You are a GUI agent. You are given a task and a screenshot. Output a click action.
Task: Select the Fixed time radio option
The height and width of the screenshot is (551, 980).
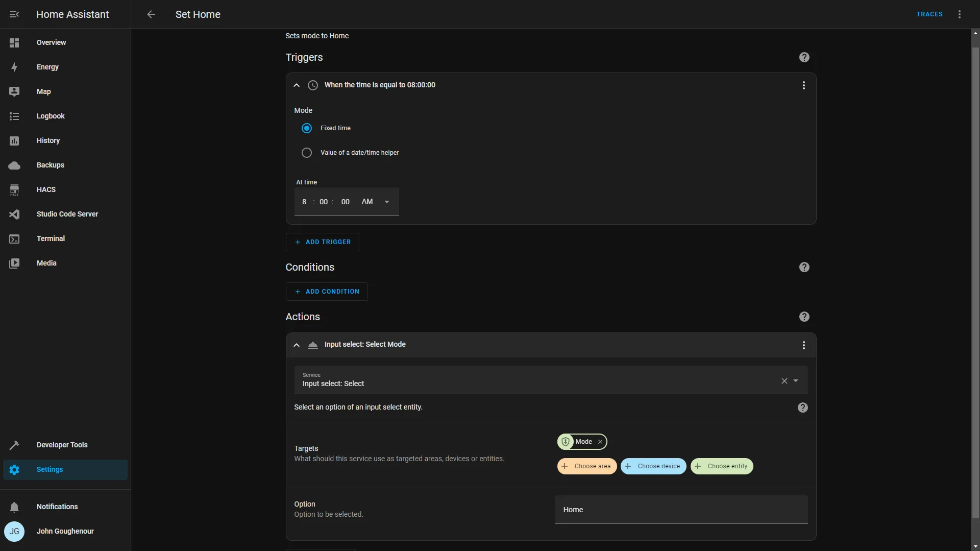tap(307, 128)
